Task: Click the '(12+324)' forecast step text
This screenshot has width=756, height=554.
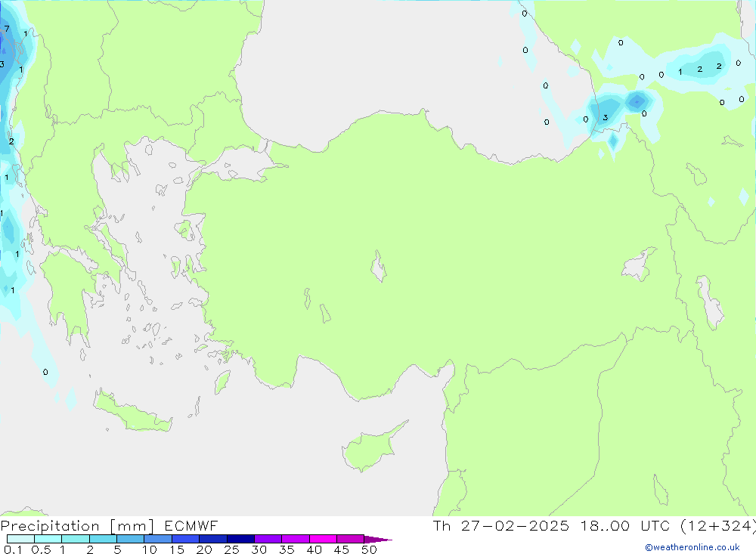Action: [717, 525]
